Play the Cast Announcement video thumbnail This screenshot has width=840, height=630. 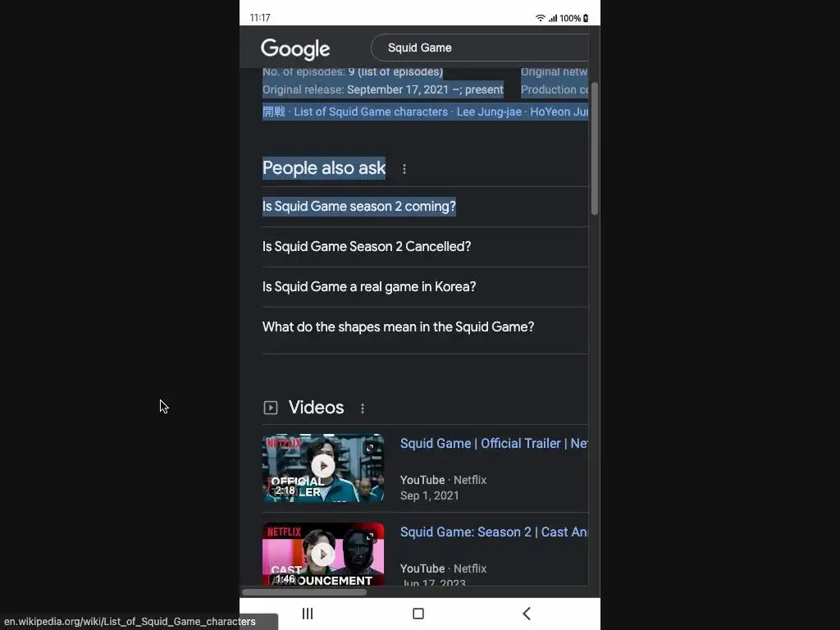click(323, 554)
